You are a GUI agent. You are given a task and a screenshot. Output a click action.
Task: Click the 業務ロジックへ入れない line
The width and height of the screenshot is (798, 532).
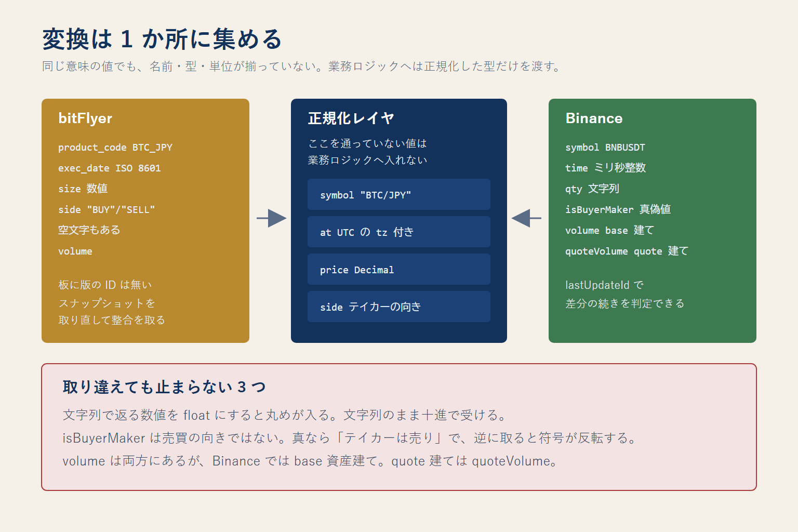coord(367,160)
